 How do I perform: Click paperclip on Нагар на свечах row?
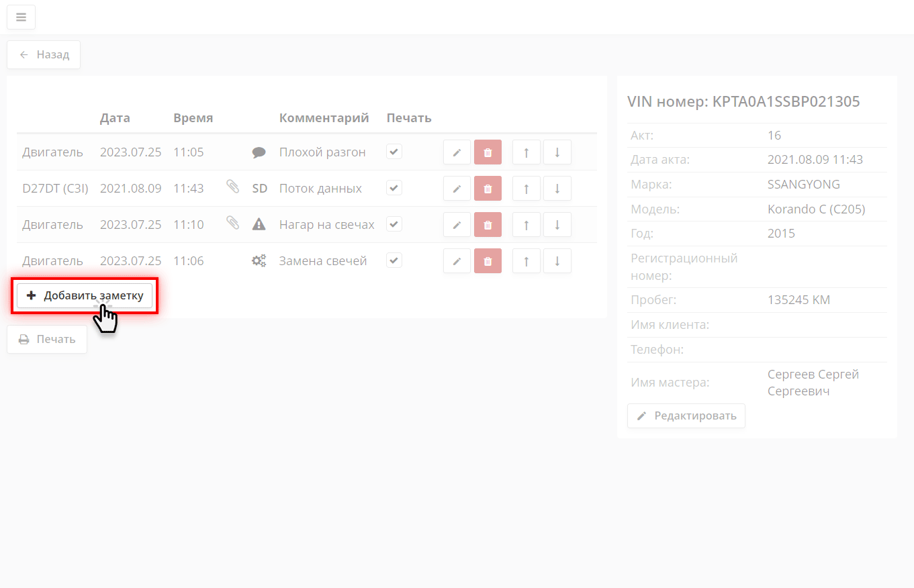[x=232, y=224]
